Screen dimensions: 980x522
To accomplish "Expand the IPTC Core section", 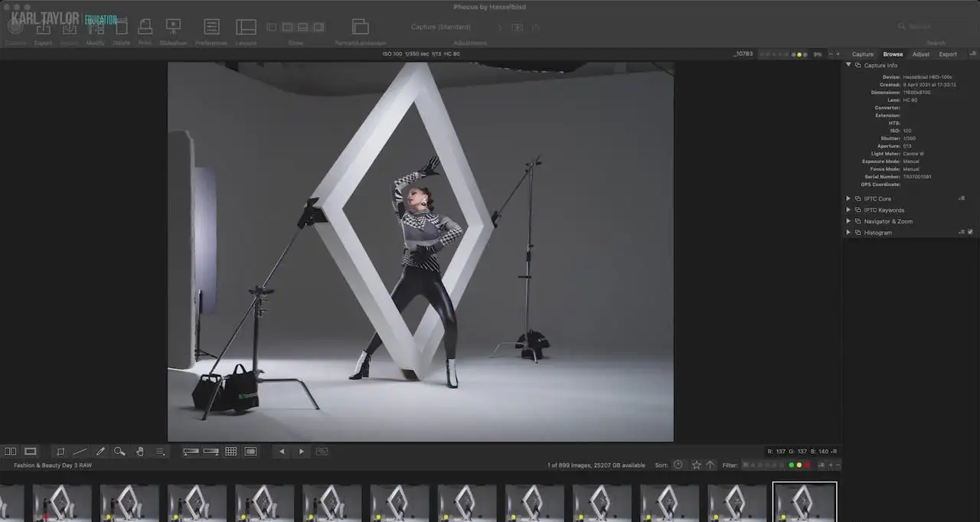I will pyautogui.click(x=848, y=198).
